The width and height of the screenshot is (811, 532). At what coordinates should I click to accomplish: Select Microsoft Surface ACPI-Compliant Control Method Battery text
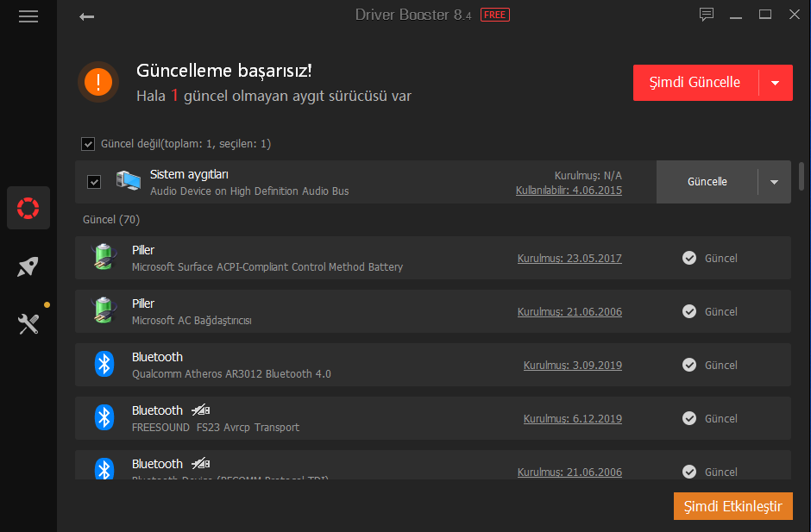click(267, 266)
